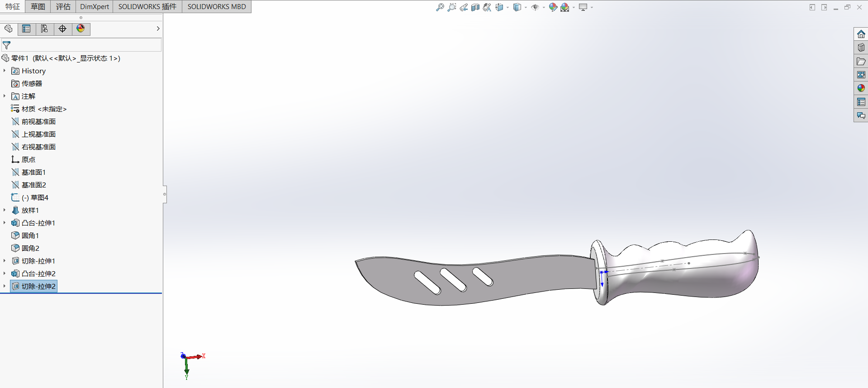Expand the 切除-拉伸2 feature

[5, 286]
